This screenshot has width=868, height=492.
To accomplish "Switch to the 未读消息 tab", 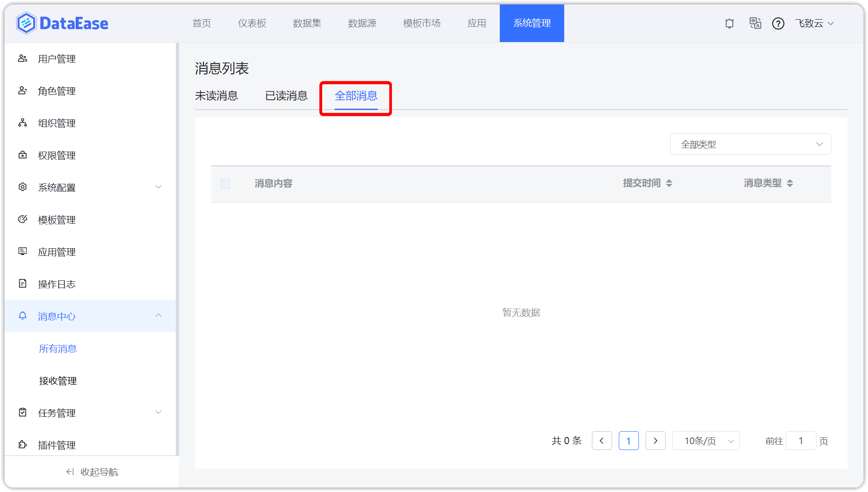I will tap(217, 96).
